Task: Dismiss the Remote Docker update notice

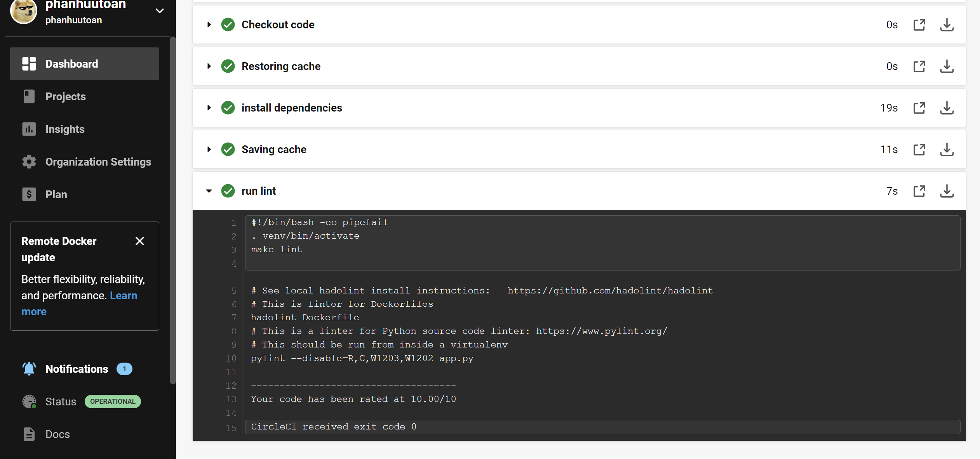Action: point(140,241)
